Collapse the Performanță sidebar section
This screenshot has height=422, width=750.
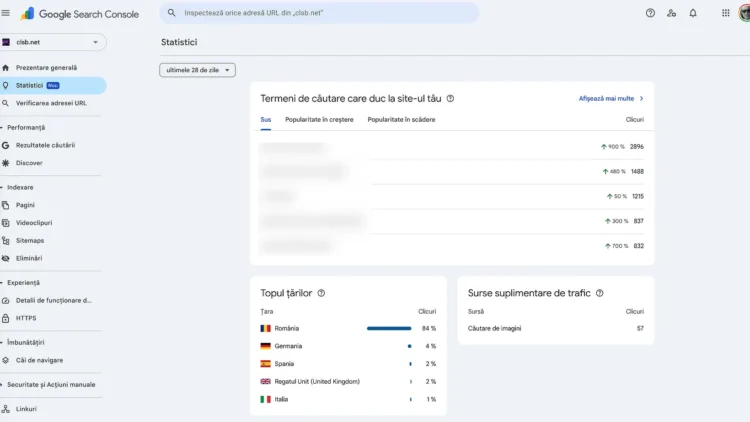(x=3, y=127)
